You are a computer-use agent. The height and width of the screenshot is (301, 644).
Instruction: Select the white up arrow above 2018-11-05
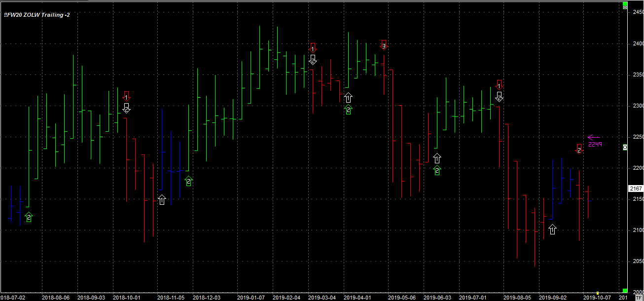click(x=162, y=199)
